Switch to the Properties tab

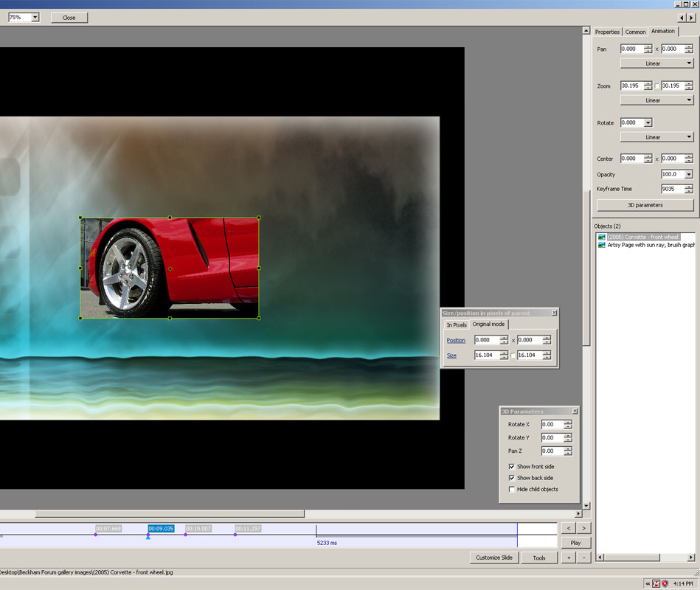[x=607, y=32]
